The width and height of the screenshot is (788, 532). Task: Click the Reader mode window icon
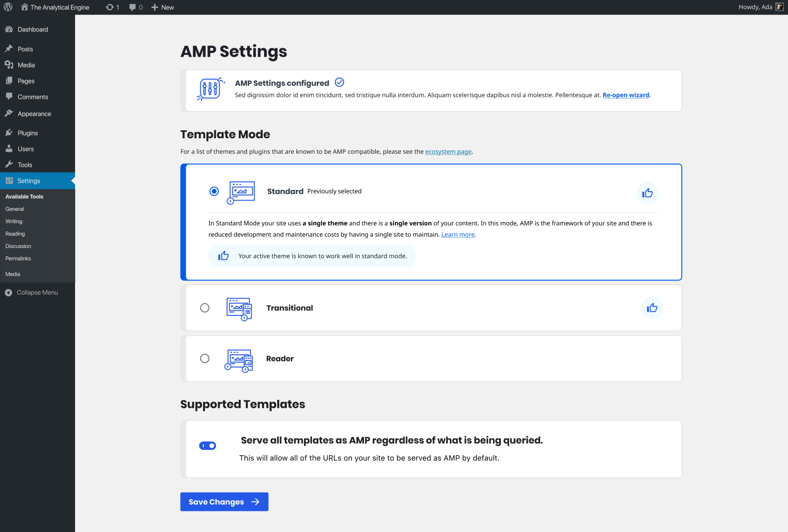[239, 360]
